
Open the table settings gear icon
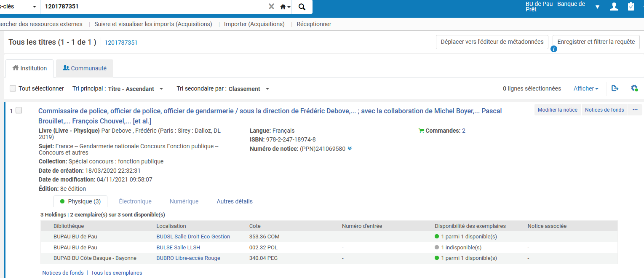click(x=634, y=88)
